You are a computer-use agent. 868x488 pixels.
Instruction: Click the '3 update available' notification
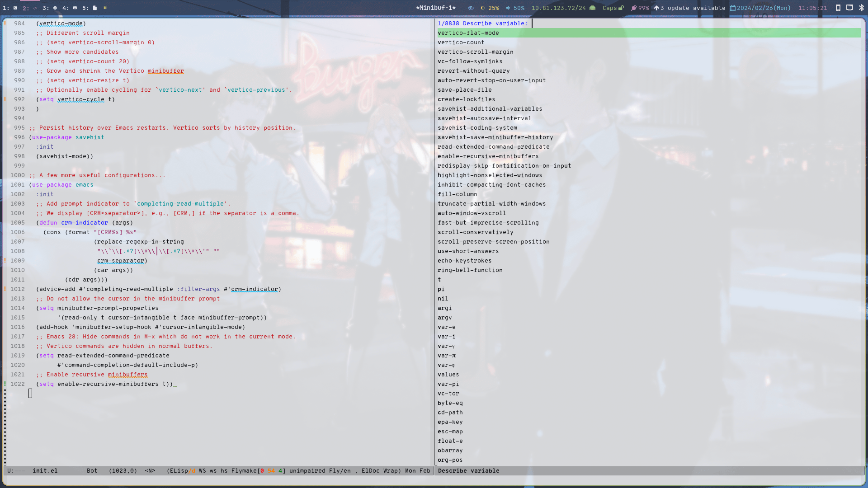pyautogui.click(x=693, y=8)
